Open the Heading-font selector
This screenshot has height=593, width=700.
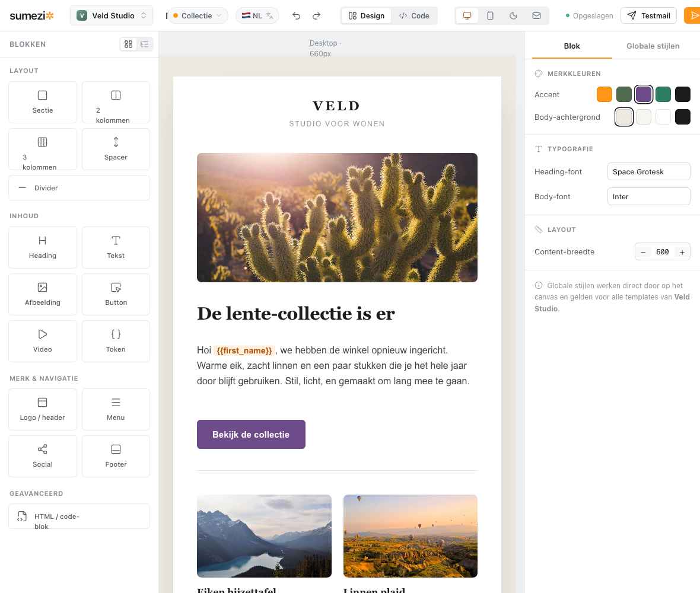click(648, 171)
